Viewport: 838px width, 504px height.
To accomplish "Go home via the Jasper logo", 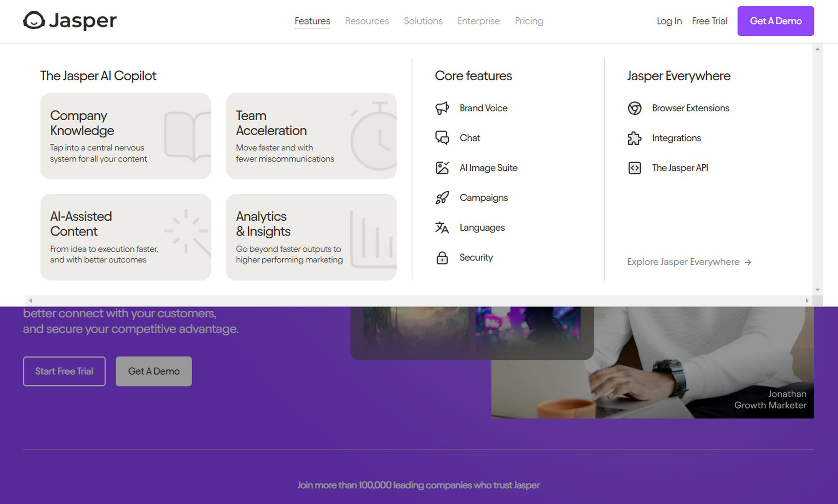I will [x=70, y=21].
